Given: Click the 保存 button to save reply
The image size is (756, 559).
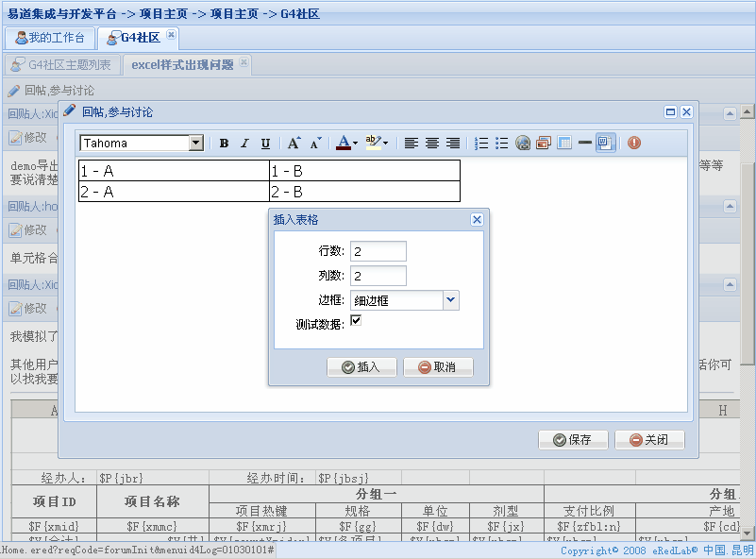Looking at the screenshot, I should pos(573,439).
